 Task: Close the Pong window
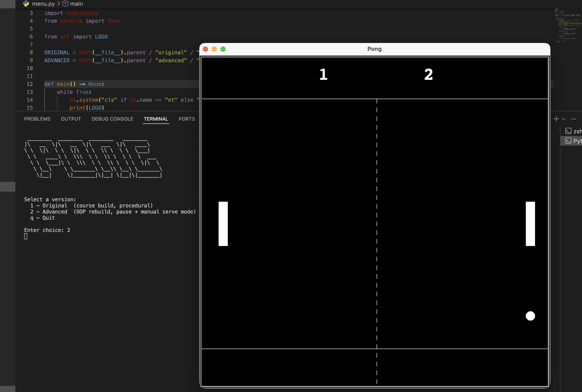click(x=205, y=49)
